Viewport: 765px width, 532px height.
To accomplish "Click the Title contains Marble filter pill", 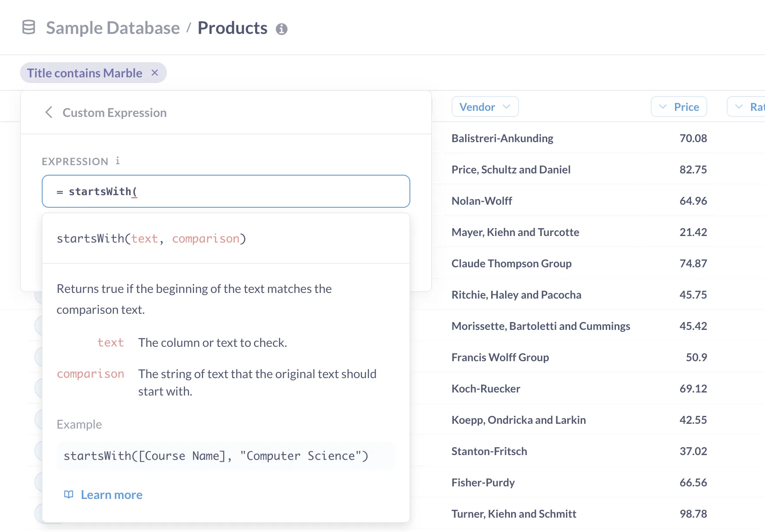I will point(85,73).
